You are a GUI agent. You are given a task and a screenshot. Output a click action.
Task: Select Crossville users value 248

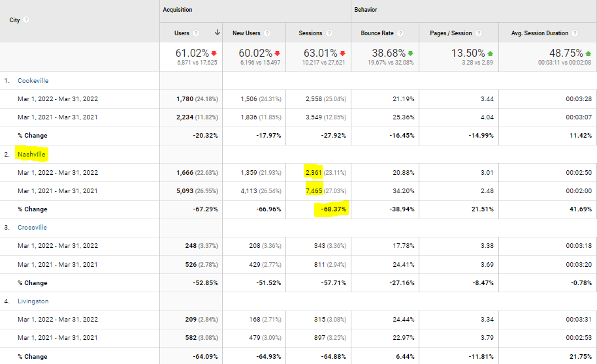pyautogui.click(x=191, y=246)
